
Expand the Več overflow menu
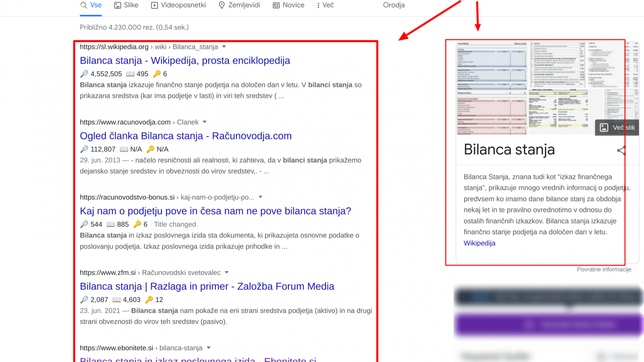(x=324, y=5)
